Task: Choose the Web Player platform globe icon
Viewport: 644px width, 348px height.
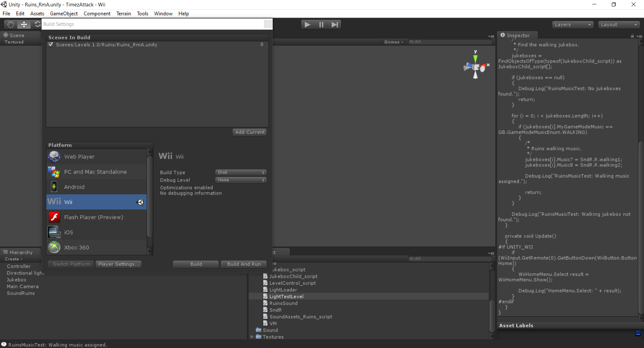Action: [54, 157]
